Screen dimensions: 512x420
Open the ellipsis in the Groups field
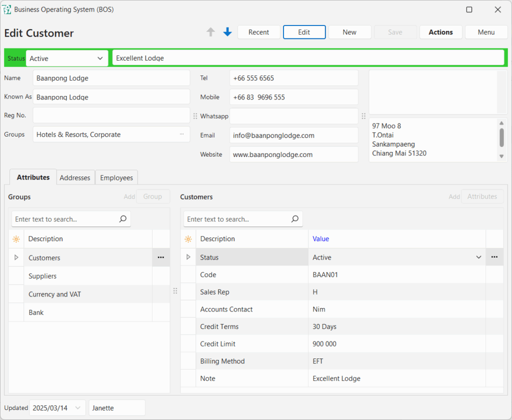(x=182, y=134)
